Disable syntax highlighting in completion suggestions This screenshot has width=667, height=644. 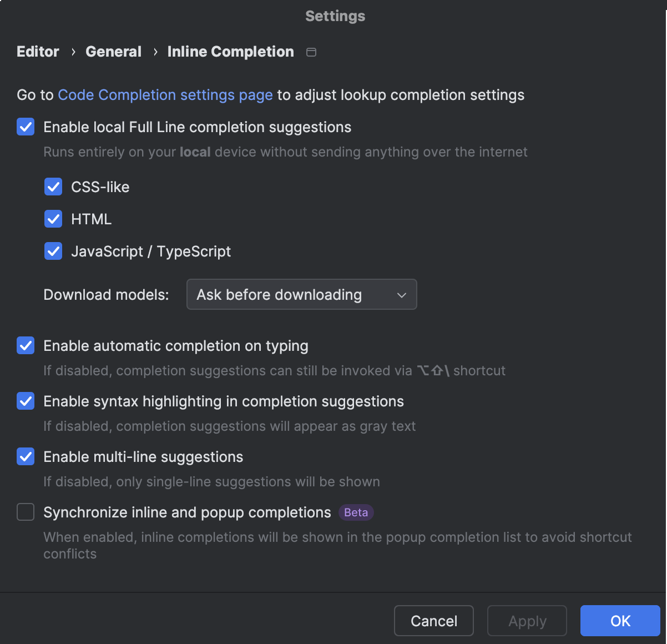[x=26, y=401]
